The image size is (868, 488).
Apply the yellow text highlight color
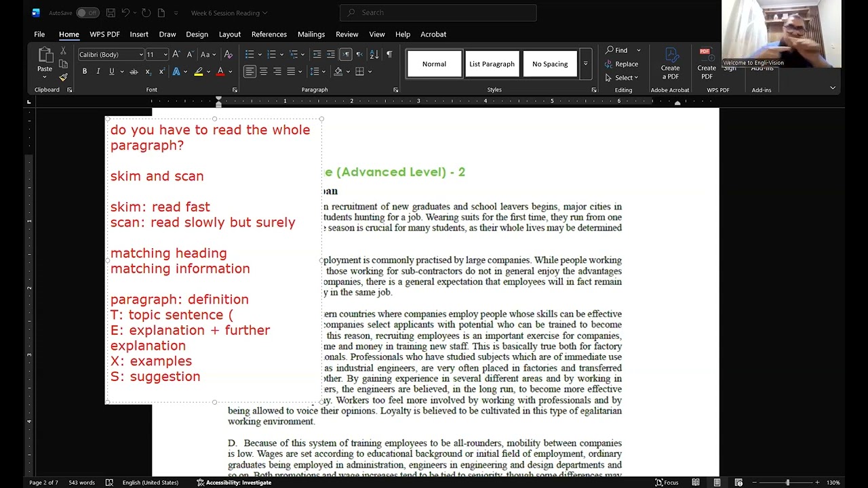coord(199,71)
